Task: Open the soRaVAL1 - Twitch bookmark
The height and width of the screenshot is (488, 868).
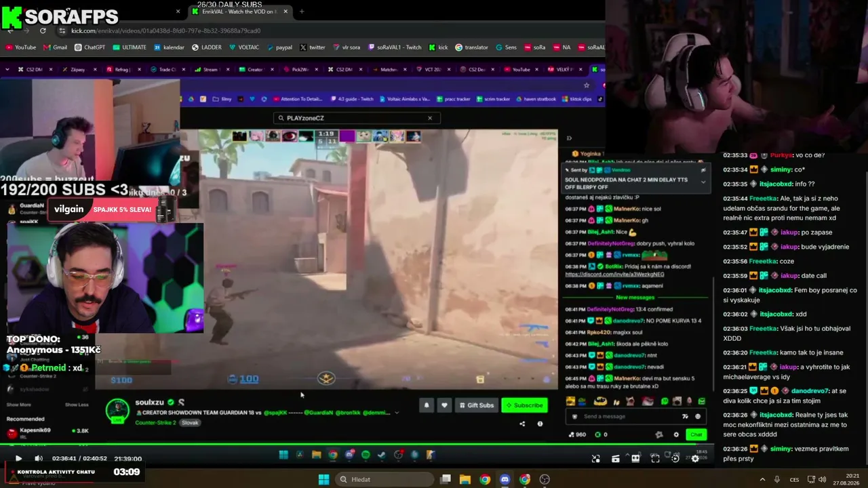Action: pyautogui.click(x=395, y=47)
